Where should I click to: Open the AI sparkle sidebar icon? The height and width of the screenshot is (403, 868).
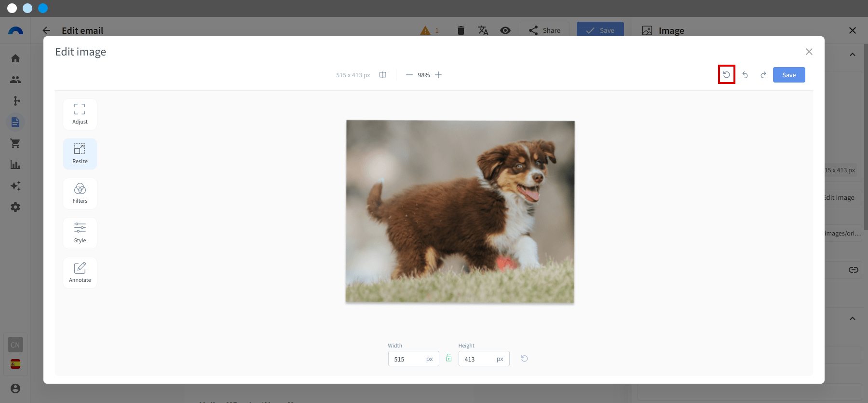[15, 186]
